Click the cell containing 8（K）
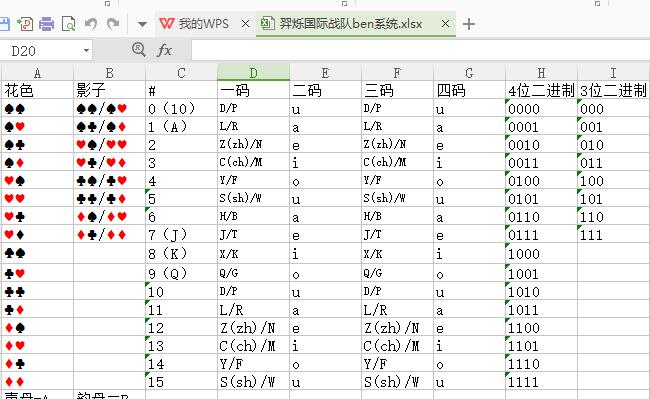The image size is (650, 399). (x=182, y=253)
